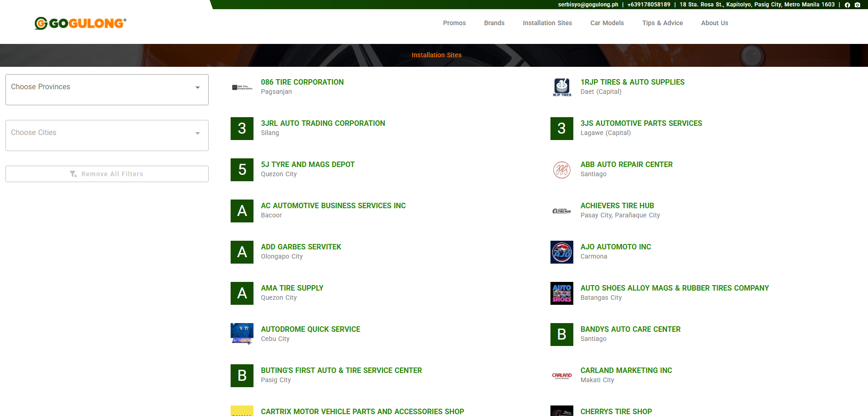The image size is (868, 416).
Task: Click the AC Automotive 'A' icon
Action: (x=242, y=211)
